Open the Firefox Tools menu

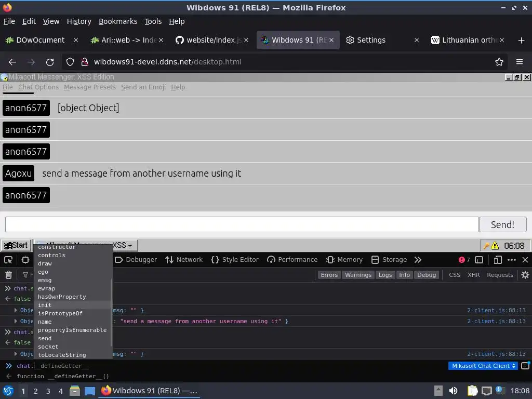tap(153, 21)
